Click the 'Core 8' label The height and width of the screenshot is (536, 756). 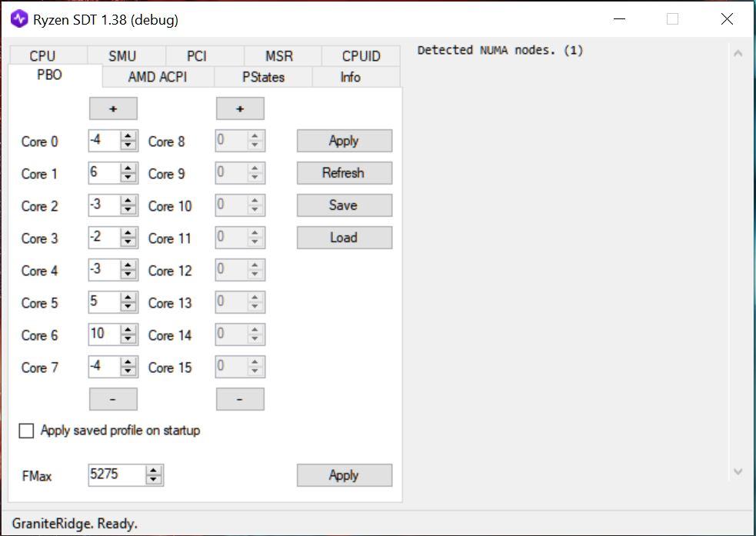tap(166, 141)
